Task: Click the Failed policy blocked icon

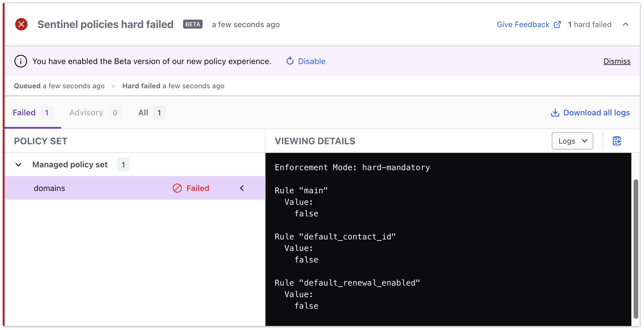Action: point(177,188)
